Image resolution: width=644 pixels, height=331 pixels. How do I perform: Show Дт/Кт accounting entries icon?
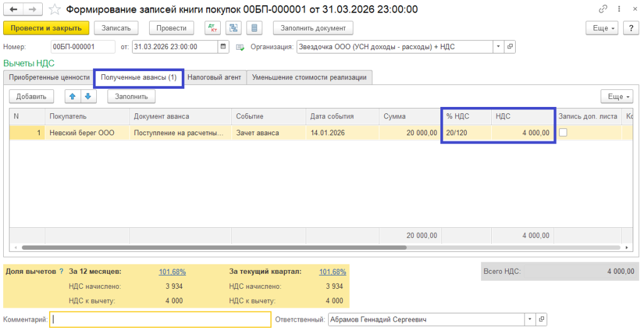point(213,28)
